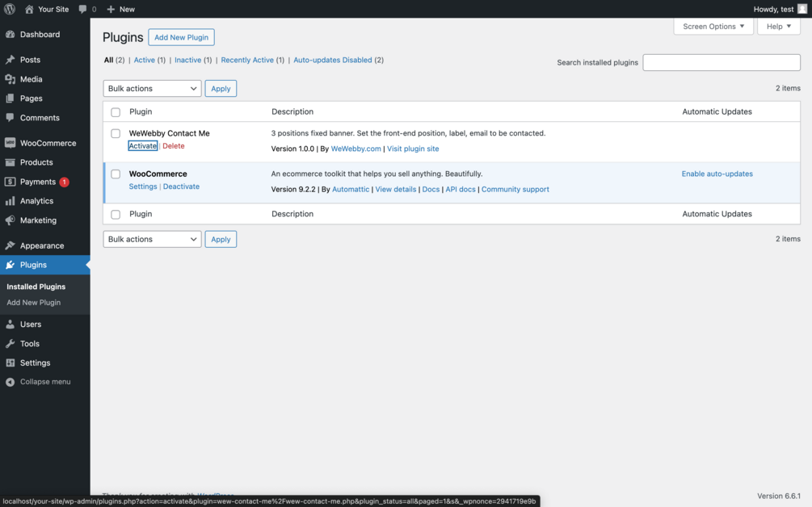812x507 pixels.
Task: Click the Plugins plug icon
Action: pyautogui.click(x=10, y=265)
